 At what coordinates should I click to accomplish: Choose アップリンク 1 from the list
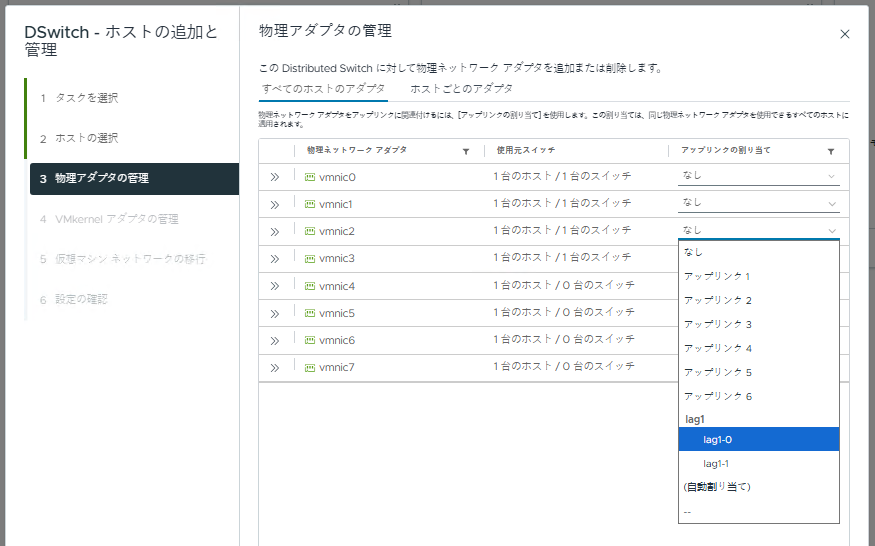point(759,276)
